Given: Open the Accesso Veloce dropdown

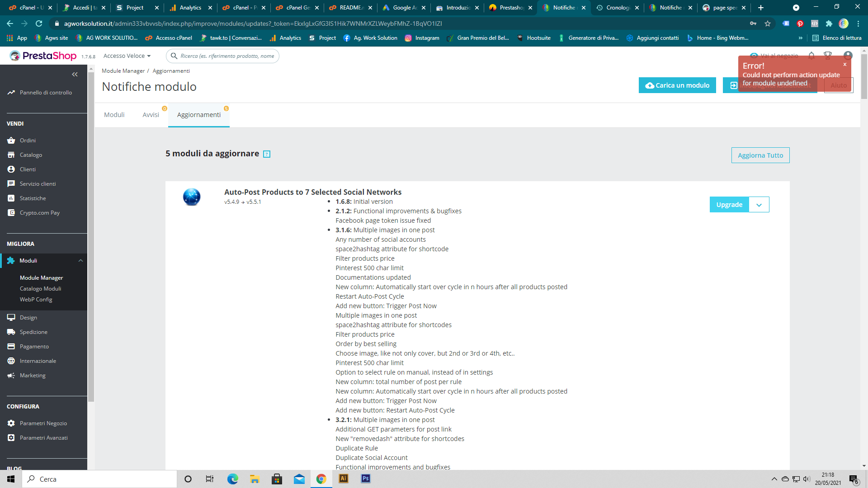Looking at the screenshot, I should tap(127, 56).
